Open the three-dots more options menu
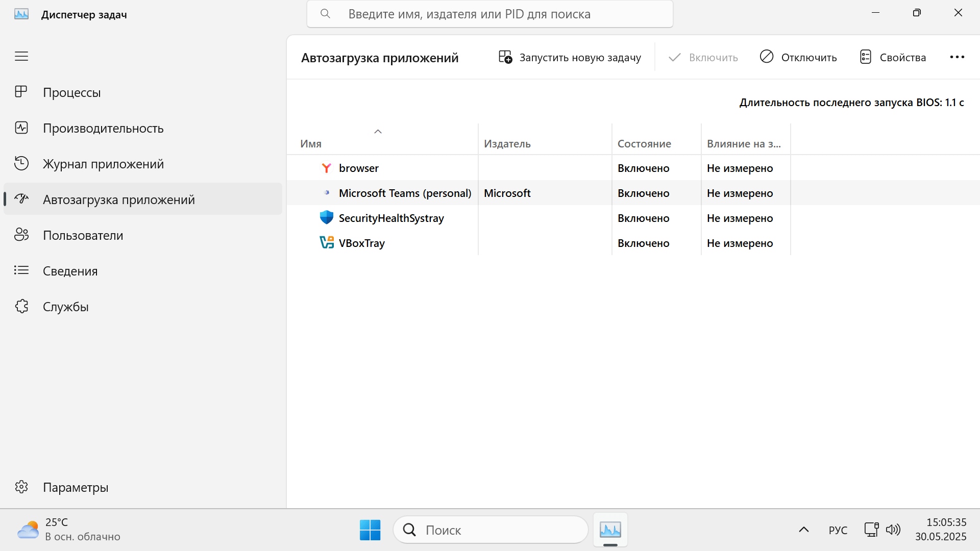Viewport: 980px width, 551px height. point(957,57)
